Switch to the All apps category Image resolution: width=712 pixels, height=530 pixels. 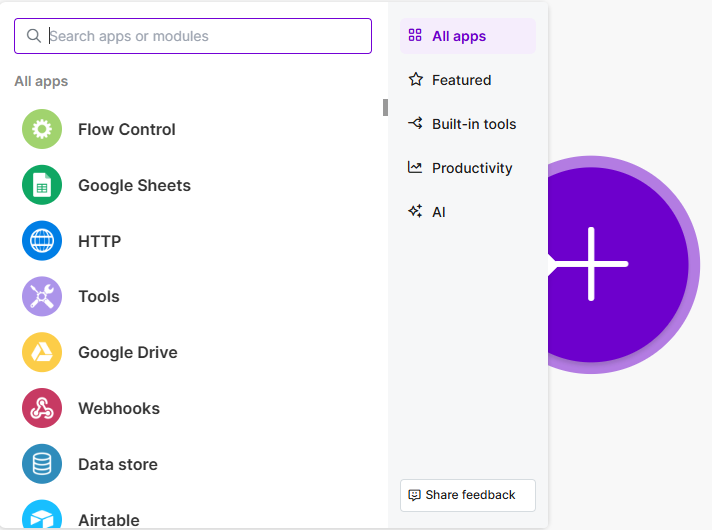point(467,36)
